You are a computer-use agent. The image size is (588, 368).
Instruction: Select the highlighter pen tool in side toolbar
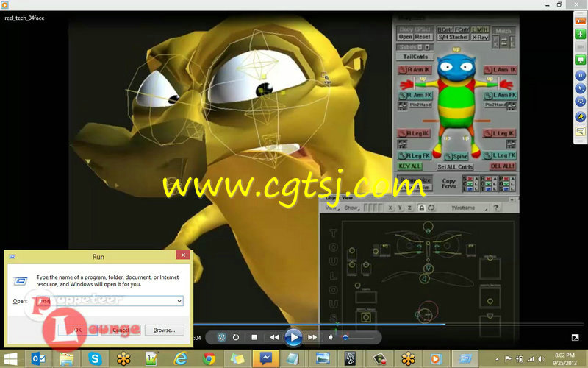[x=581, y=117]
